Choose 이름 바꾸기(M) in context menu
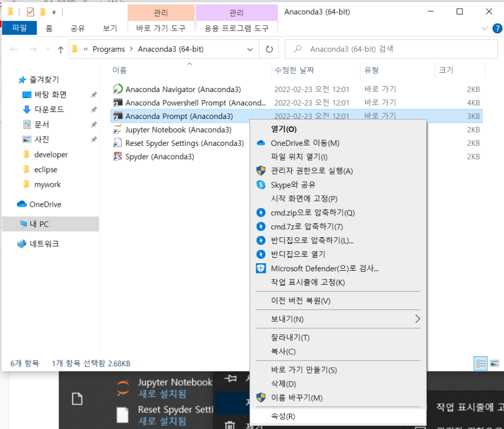 click(x=338, y=398)
